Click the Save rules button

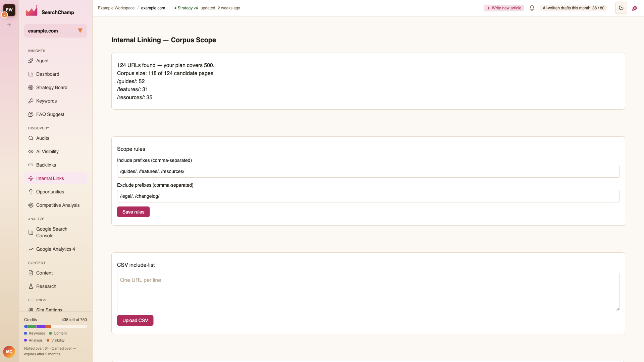point(133,212)
